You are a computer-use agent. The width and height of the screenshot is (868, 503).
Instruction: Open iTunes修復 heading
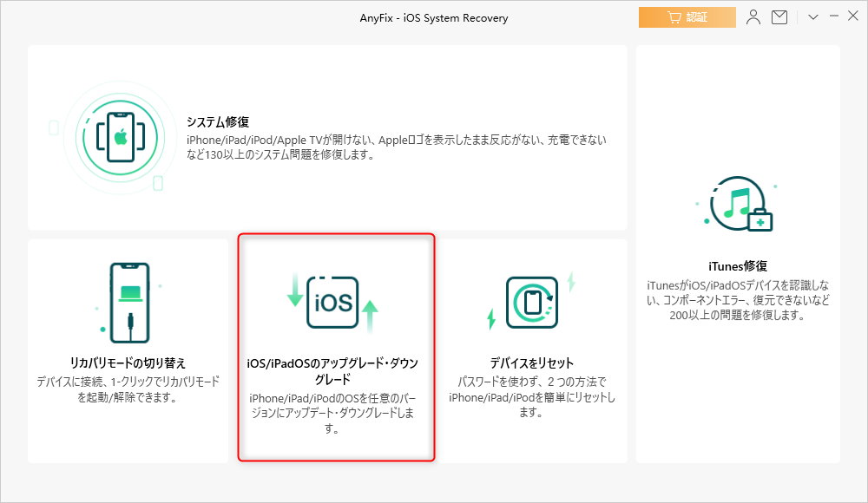(738, 266)
